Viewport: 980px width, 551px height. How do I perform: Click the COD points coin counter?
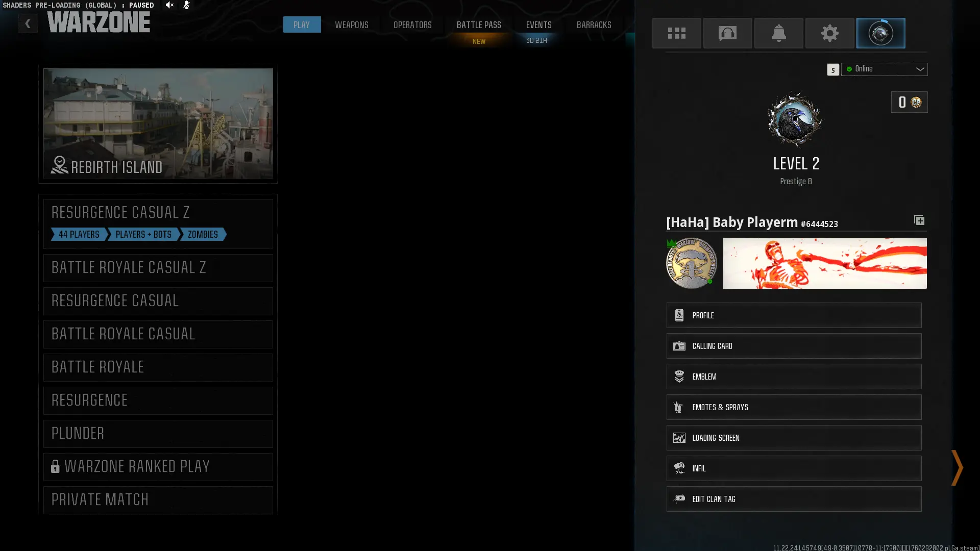(909, 102)
